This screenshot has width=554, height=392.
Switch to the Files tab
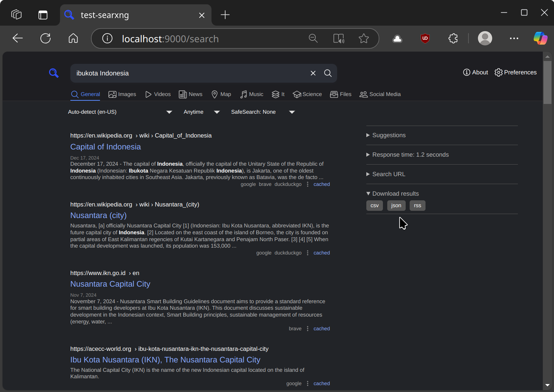[x=341, y=95]
